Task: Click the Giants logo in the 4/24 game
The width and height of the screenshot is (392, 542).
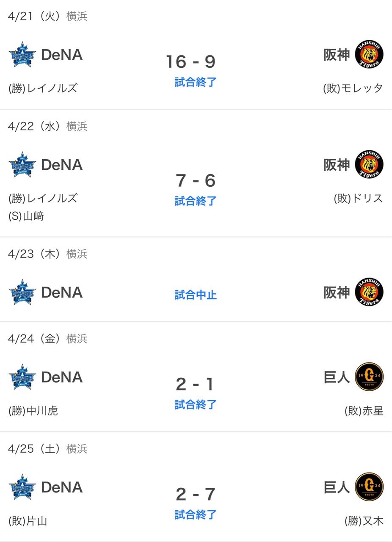Action: point(369,377)
